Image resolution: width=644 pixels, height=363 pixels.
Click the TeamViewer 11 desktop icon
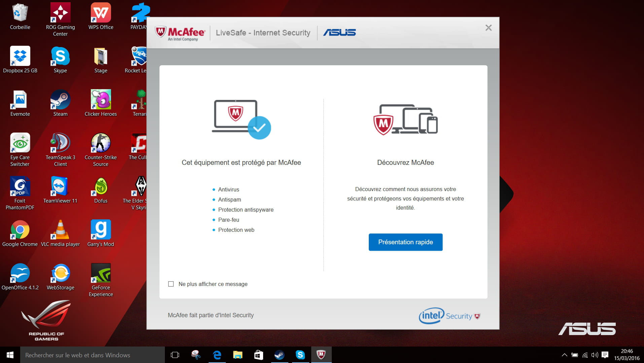[61, 190]
